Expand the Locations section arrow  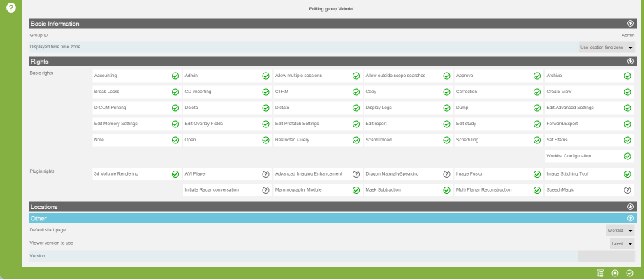click(630, 207)
